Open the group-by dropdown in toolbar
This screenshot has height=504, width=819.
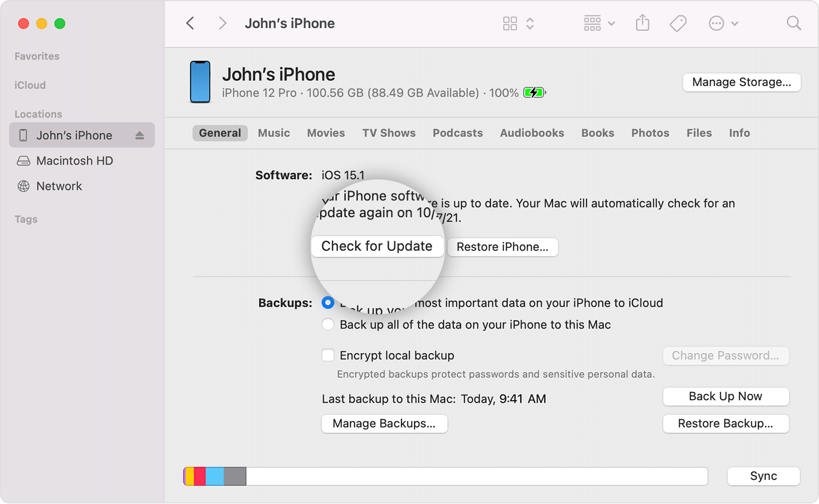point(599,23)
